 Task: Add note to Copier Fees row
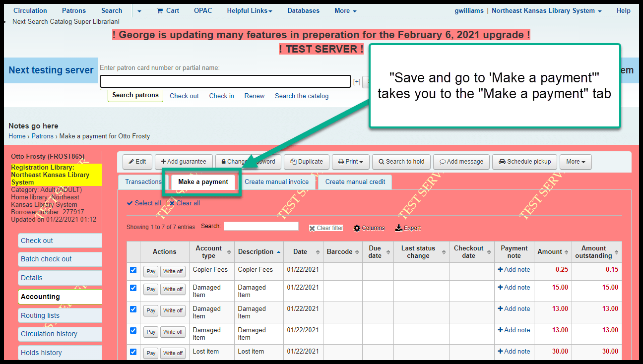click(514, 270)
